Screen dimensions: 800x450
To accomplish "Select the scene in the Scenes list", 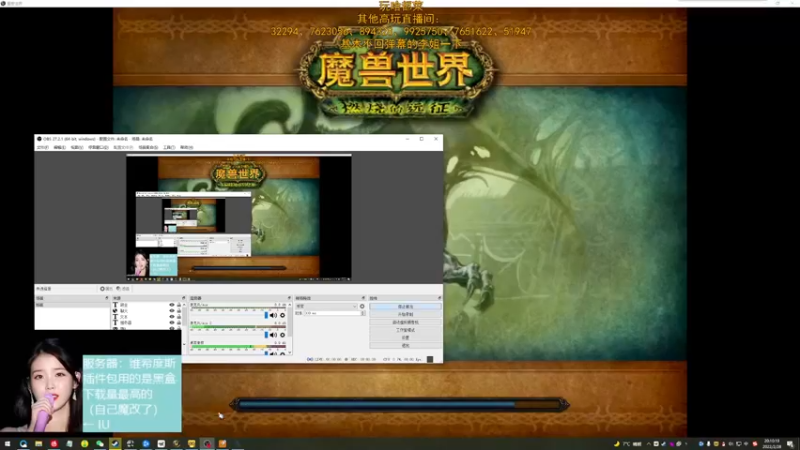I will click(72, 305).
